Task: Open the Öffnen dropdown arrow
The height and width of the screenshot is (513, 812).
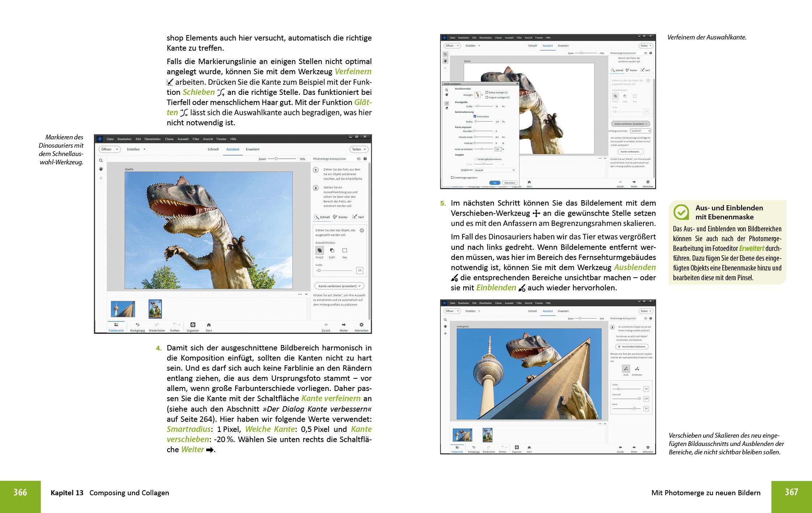Action: [117, 149]
